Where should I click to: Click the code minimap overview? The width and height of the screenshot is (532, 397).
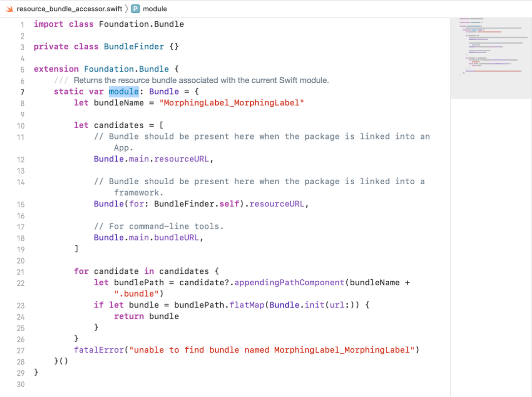491,58
